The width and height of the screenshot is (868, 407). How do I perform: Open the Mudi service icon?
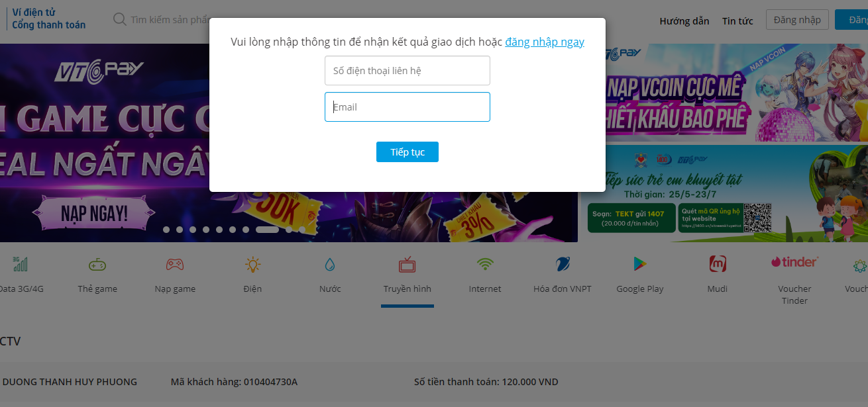pyautogui.click(x=718, y=264)
